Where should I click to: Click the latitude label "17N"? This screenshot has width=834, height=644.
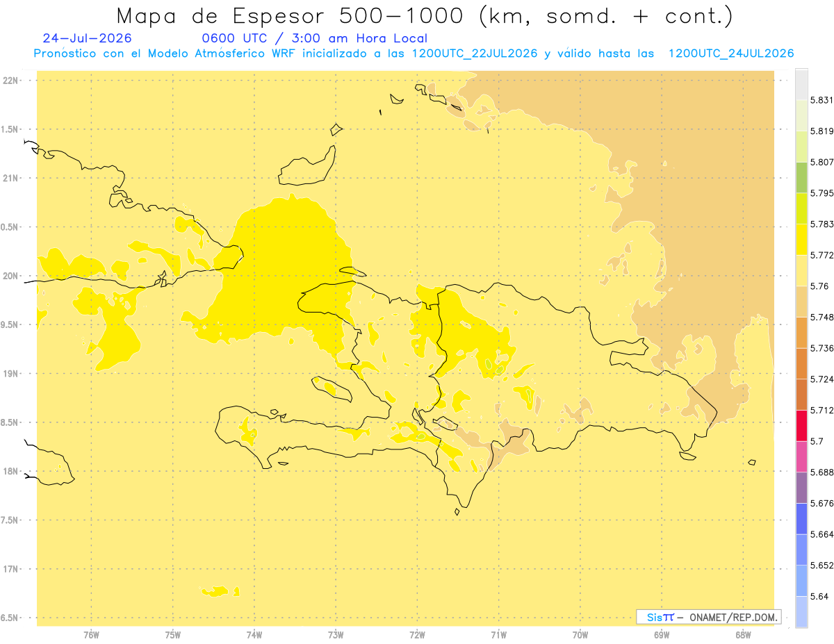click(11, 569)
